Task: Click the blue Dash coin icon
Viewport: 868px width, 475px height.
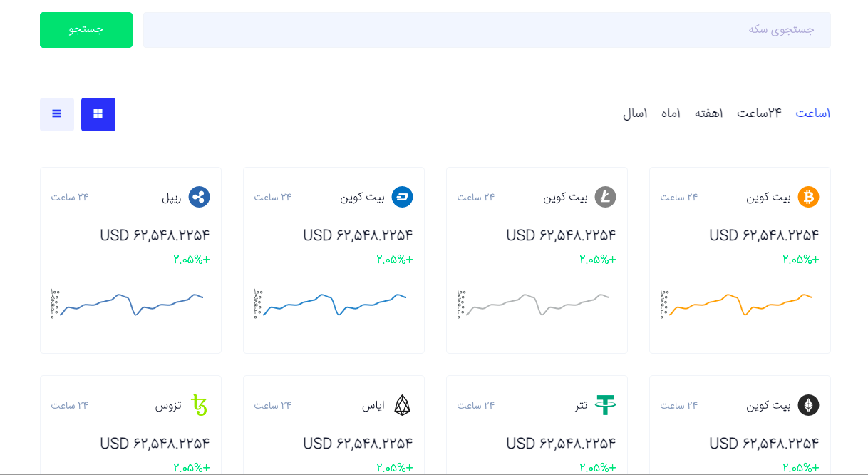Action: [402, 197]
